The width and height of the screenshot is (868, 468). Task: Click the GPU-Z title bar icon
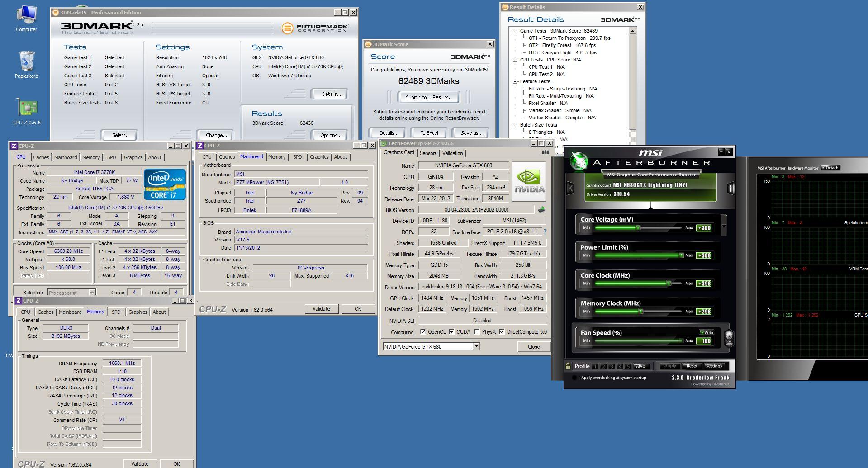(x=384, y=143)
